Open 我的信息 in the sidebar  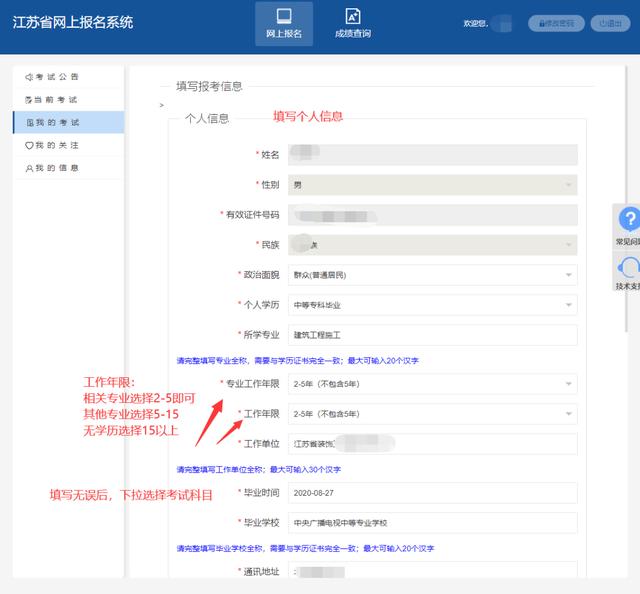coord(68,168)
